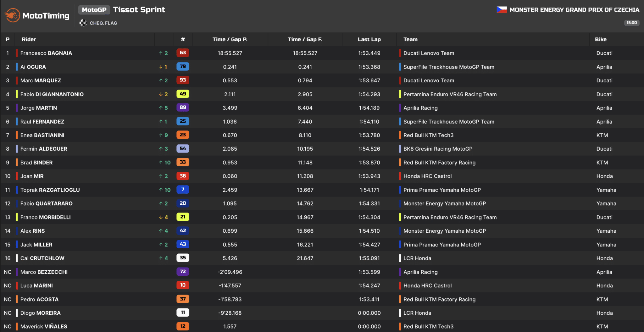This screenshot has width=644, height=332.
Task: Select rider name Ai OGURA
Action: coord(33,67)
